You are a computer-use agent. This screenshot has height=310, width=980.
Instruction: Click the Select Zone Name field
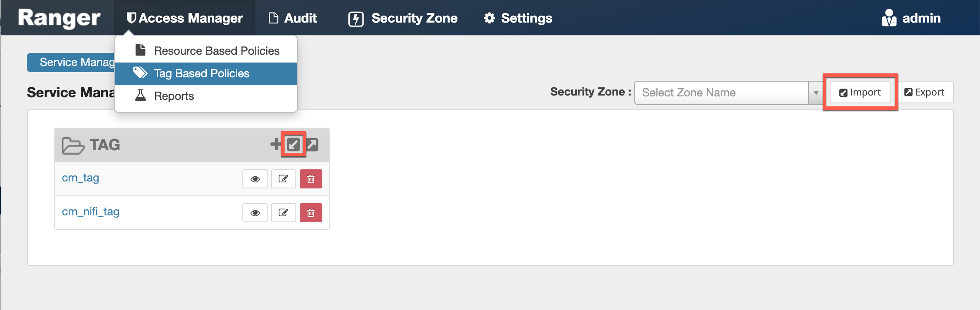pyautogui.click(x=721, y=93)
